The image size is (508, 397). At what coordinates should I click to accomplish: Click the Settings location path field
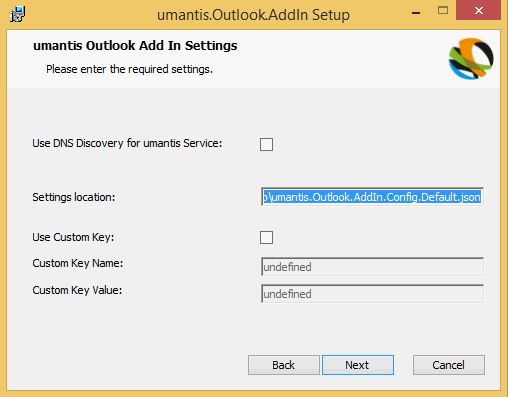pos(372,197)
